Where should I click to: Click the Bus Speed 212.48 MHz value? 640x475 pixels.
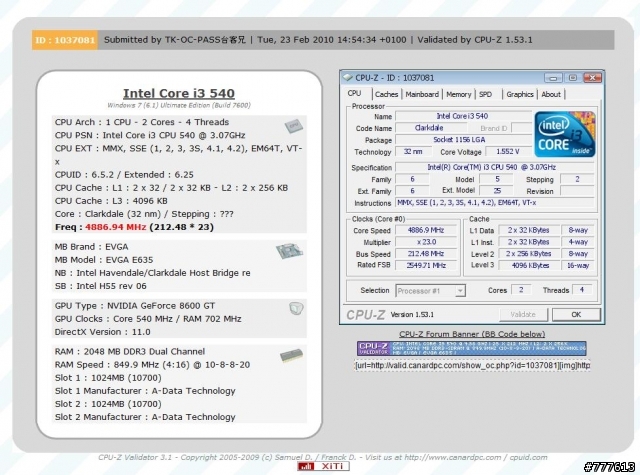point(426,254)
